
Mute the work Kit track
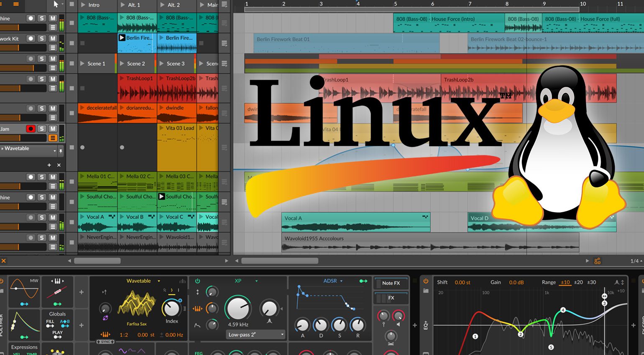53,38
